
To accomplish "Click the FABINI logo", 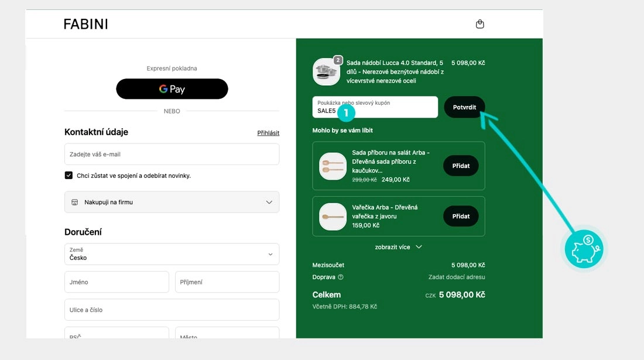I will [85, 24].
